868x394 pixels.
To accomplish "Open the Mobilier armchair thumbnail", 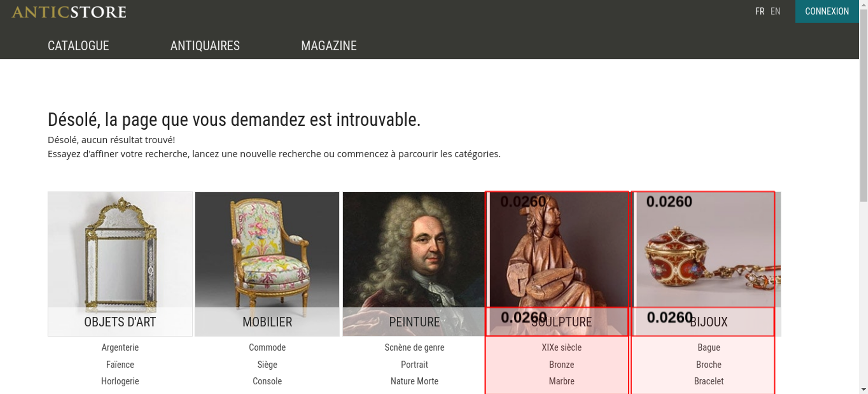I will (x=267, y=264).
